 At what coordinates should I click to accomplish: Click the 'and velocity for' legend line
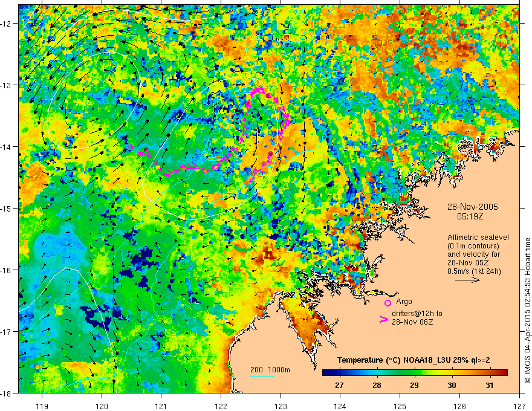(473, 254)
